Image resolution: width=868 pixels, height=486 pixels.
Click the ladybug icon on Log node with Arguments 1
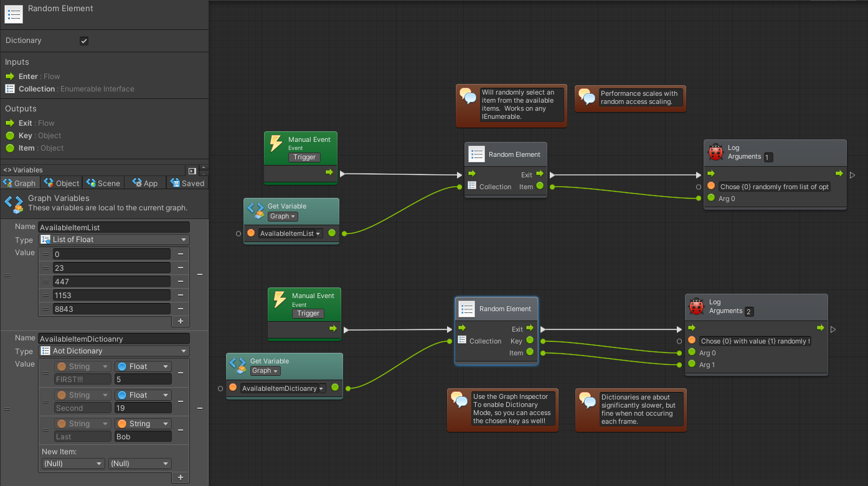pos(715,152)
